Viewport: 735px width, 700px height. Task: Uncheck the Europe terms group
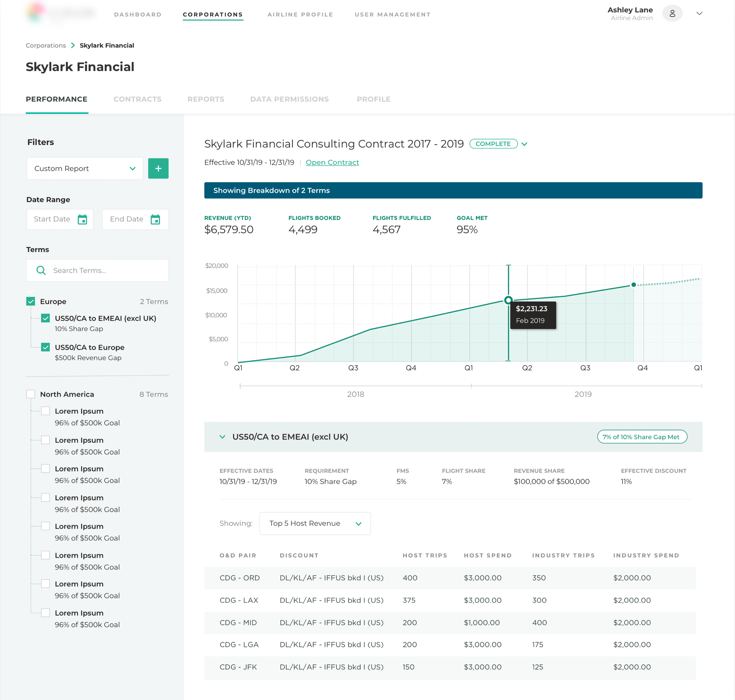click(31, 301)
